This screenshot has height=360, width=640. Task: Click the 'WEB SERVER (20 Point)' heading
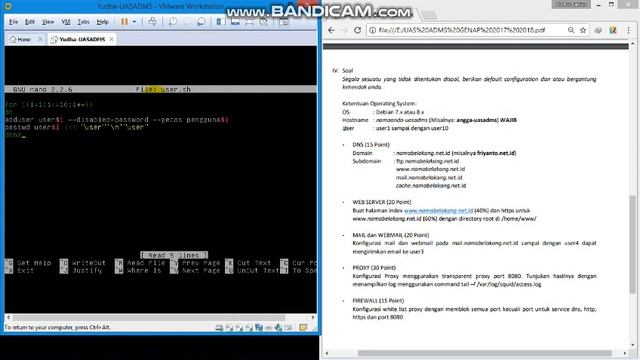[382, 202]
